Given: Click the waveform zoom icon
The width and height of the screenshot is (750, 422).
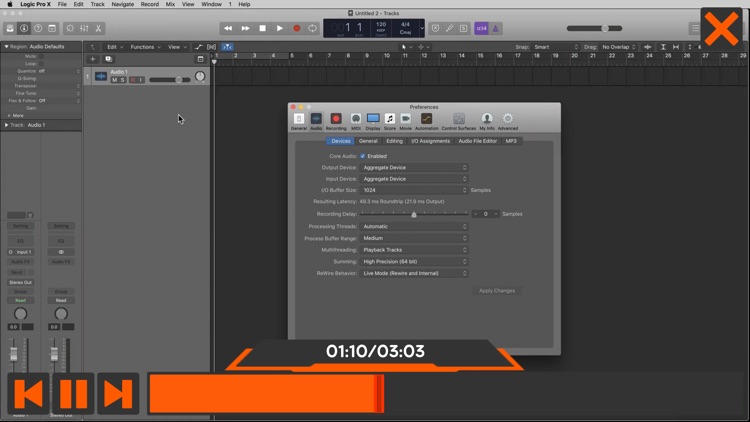Looking at the screenshot, I should tap(648, 47).
